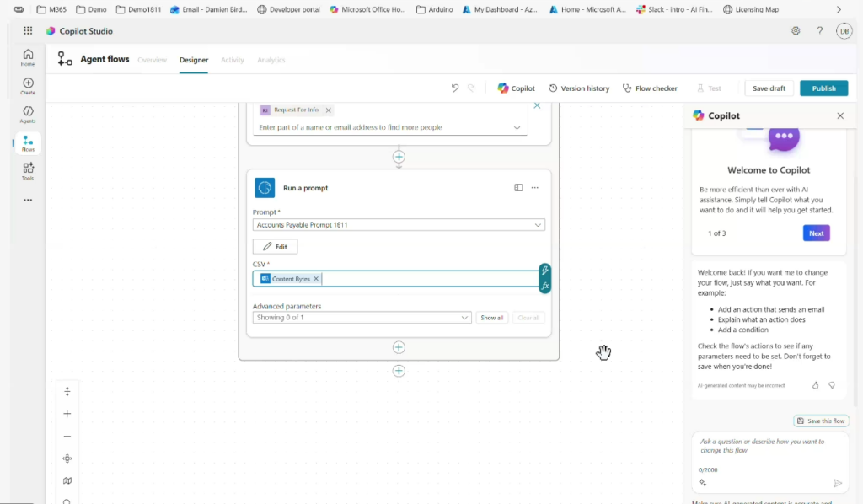Expand the people picker dropdown chevron
This screenshot has width=863, height=504.
click(517, 127)
